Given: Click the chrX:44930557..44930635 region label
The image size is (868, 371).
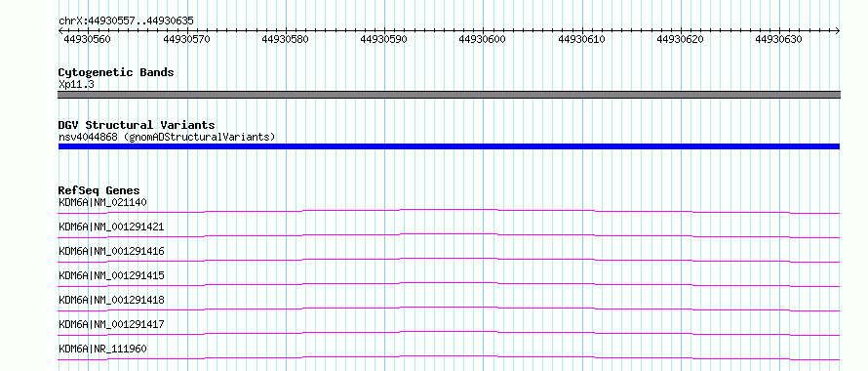Looking at the screenshot, I should pyautogui.click(x=126, y=21).
